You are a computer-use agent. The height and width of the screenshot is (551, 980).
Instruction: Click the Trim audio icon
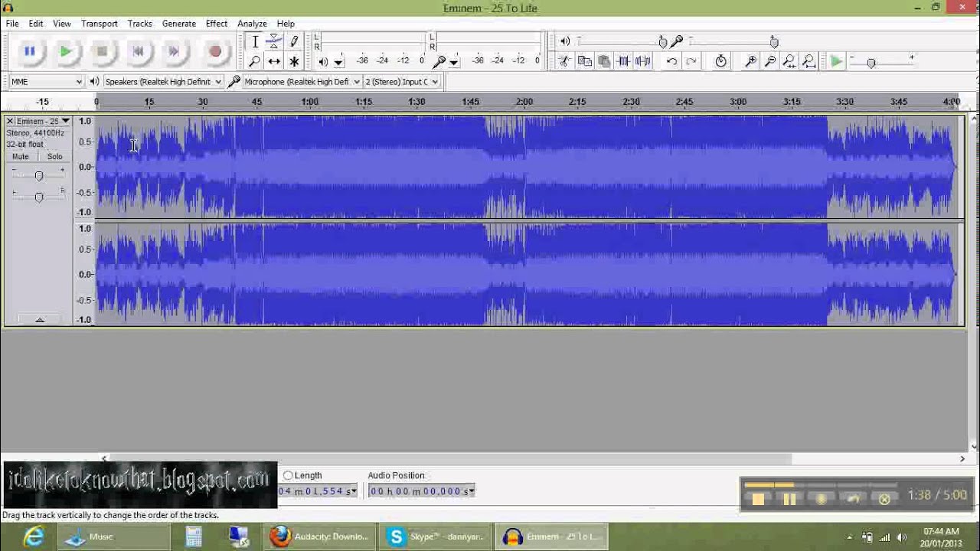pos(624,61)
